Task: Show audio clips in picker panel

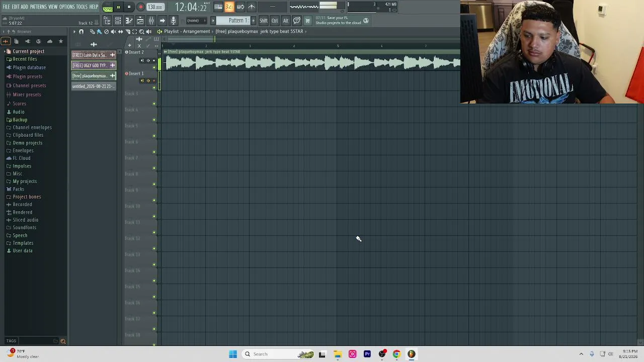Action: (x=94, y=44)
